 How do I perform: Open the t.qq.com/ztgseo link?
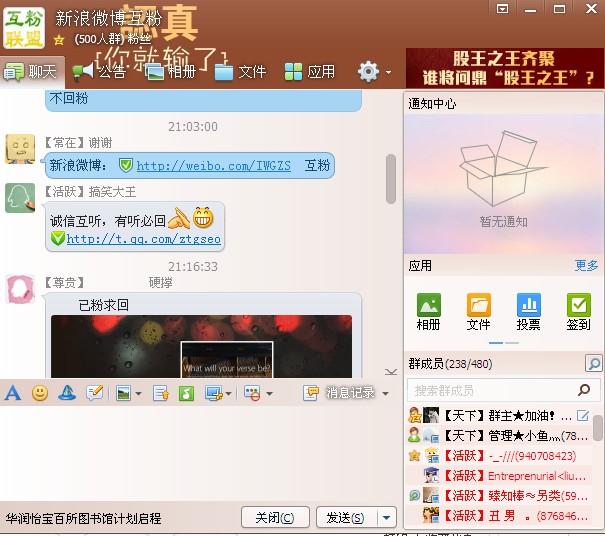[x=144, y=239]
